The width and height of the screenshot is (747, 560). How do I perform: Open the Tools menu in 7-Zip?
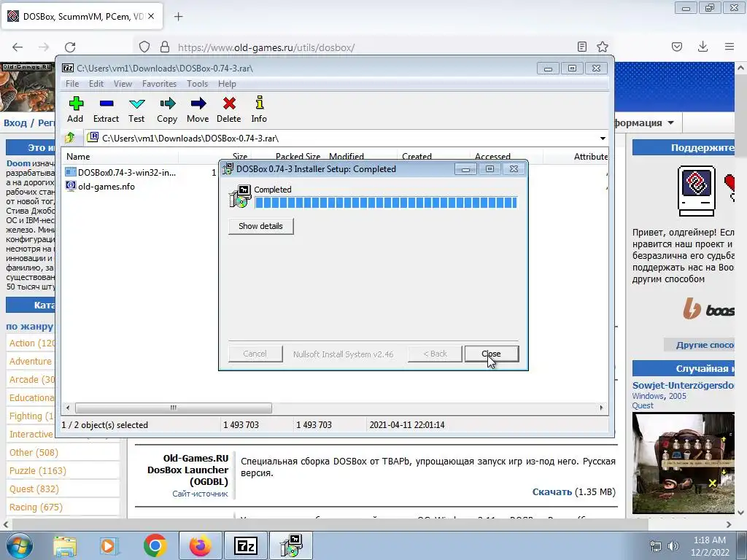197,84
